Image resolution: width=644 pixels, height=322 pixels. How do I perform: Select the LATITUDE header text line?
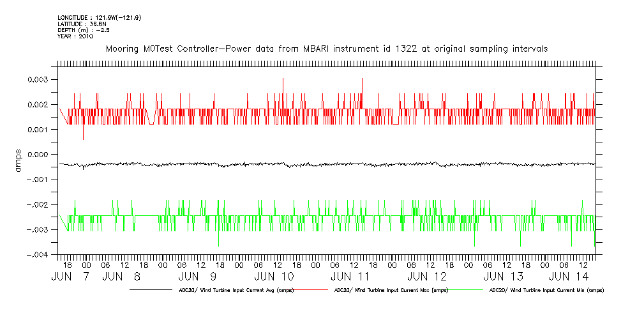(x=81, y=24)
